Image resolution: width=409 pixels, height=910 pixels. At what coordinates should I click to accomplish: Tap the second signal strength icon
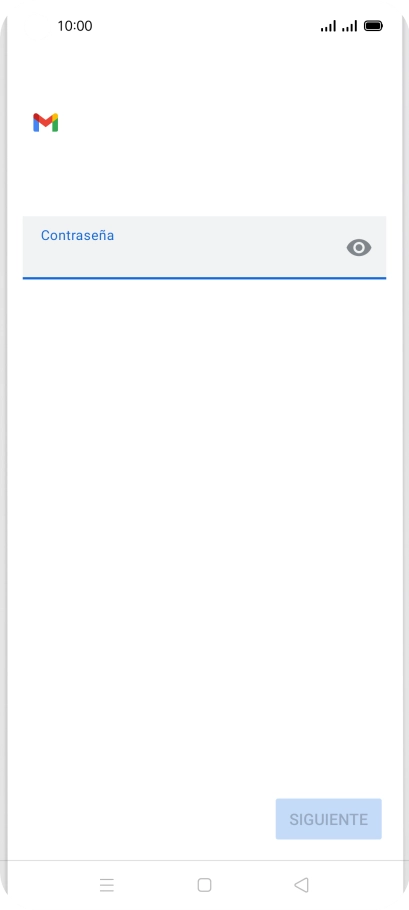click(349, 26)
